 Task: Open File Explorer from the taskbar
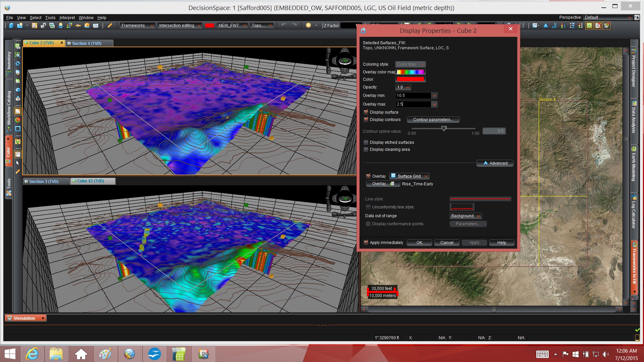pyautogui.click(x=56, y=354)
